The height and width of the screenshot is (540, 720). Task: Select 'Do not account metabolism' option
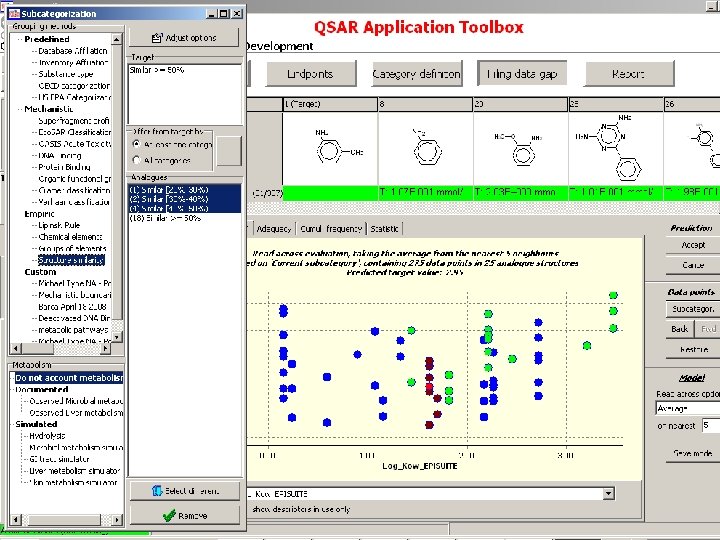click(x=69, y=378)
